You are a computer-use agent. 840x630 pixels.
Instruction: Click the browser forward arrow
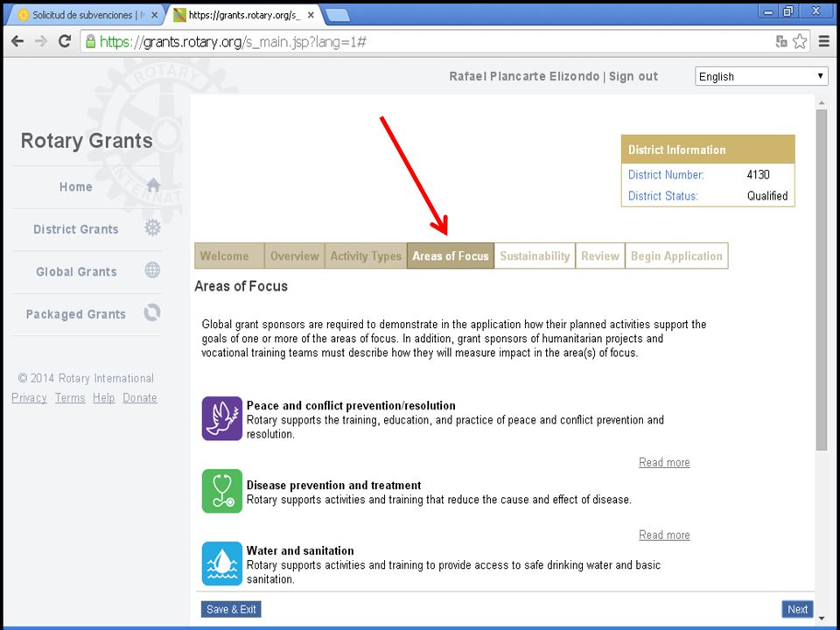[x=41, y=41]
